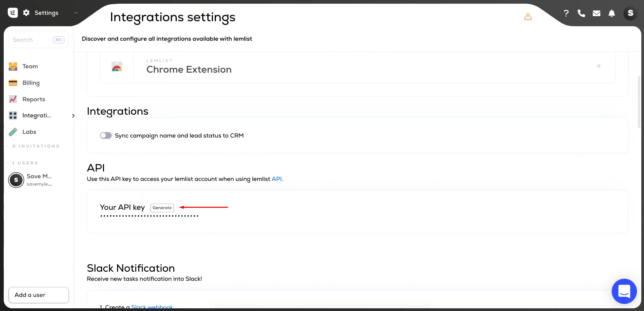Click the phone call icon
The width and height of the screenshot is (644, 311).
581,13
